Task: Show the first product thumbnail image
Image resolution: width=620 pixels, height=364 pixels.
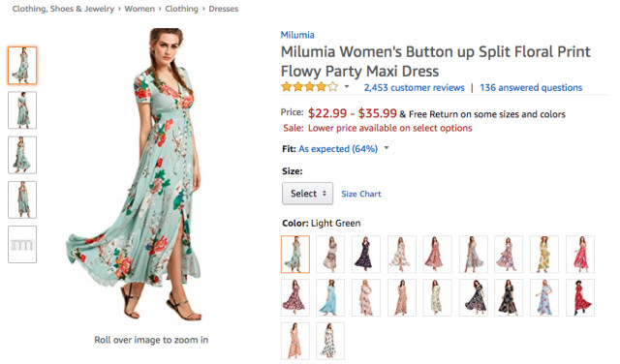Action: (x=22, y=66)
